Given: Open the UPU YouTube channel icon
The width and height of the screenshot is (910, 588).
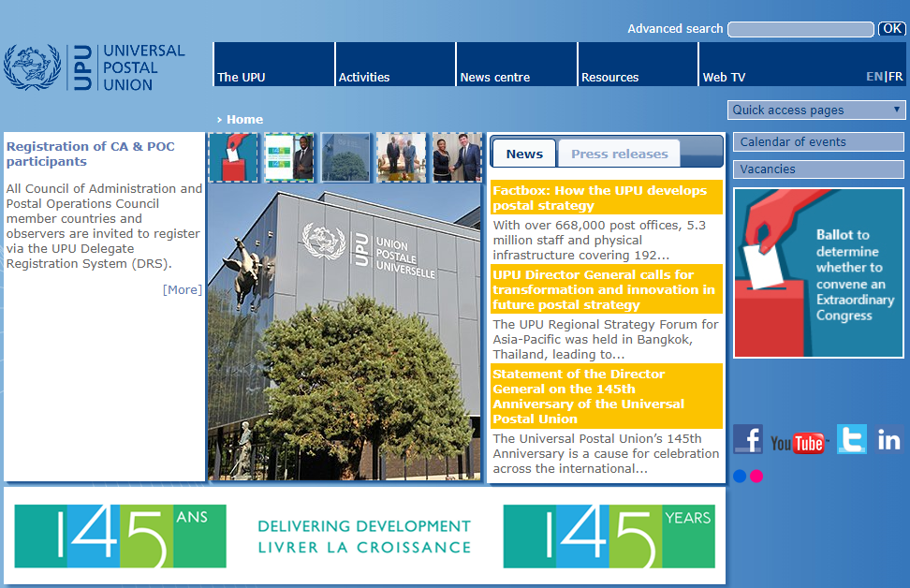Looking at the screenshot, I should pyautogui.click(x=798, y=444).
